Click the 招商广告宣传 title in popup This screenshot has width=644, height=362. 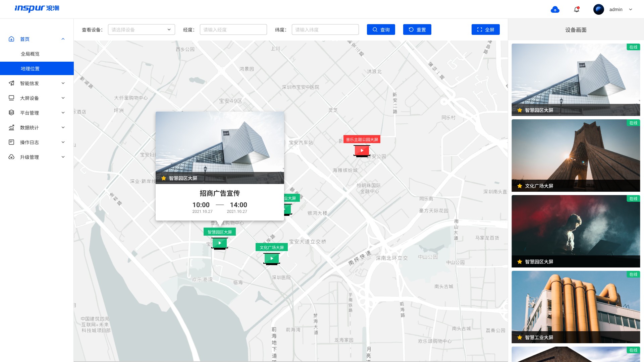pos(220,193)
